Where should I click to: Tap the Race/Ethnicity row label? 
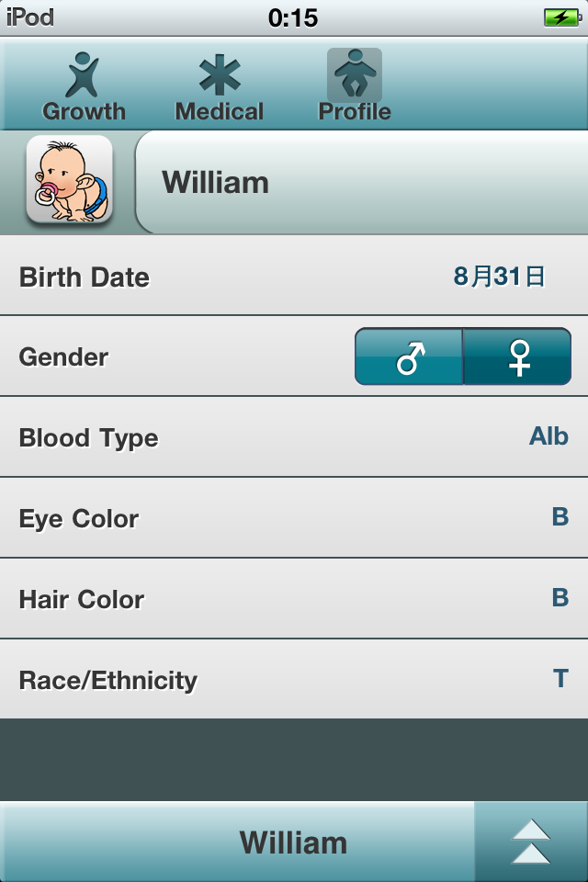108,681
